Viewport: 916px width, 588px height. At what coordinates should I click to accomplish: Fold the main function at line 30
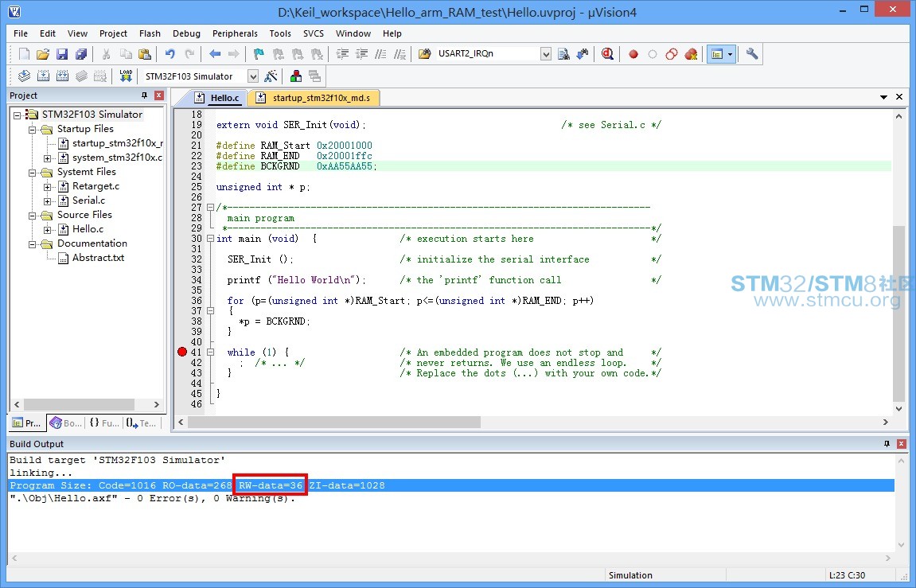pos(210,238)
